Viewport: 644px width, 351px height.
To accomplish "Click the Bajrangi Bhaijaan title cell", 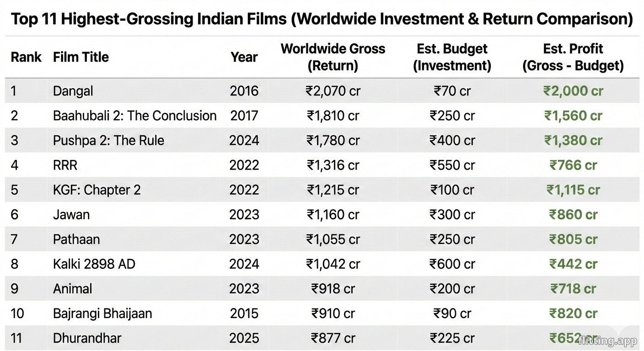I will point(102,314).
